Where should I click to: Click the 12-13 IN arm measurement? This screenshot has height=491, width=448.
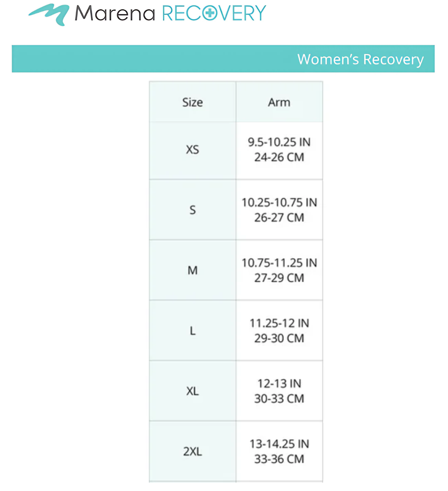pos(279,384)
